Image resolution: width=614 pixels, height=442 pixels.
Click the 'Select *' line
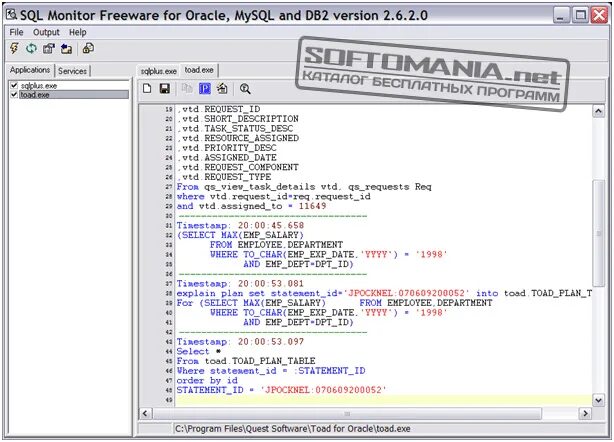pos(199,352)
